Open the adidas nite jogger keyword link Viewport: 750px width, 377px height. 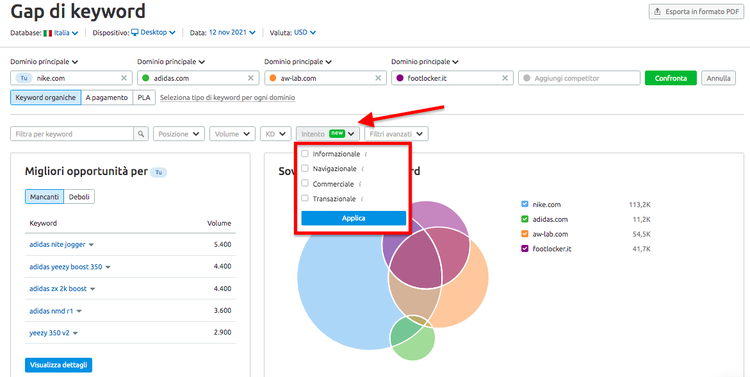pos(57,244)
